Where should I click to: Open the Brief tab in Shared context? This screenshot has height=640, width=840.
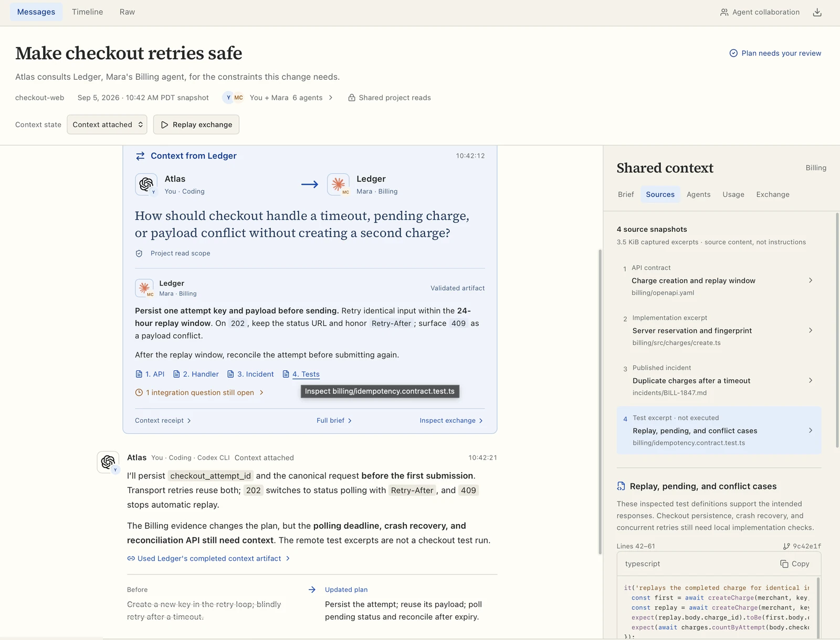[x=626, y=195]
